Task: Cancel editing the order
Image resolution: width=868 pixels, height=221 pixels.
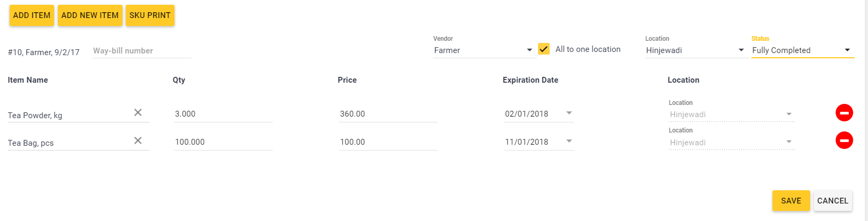Action: [832, 200]
